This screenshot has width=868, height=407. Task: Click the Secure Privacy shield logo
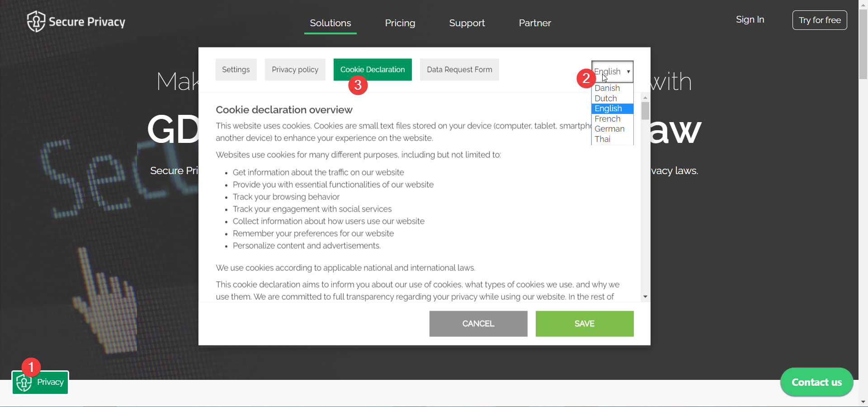(36, 21)
